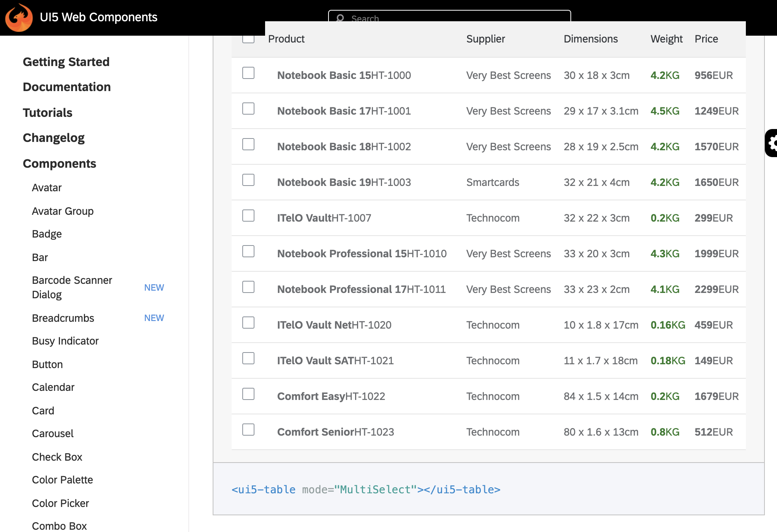Navigate to Tutorials
Screen dimensions: 777x532
47,112
